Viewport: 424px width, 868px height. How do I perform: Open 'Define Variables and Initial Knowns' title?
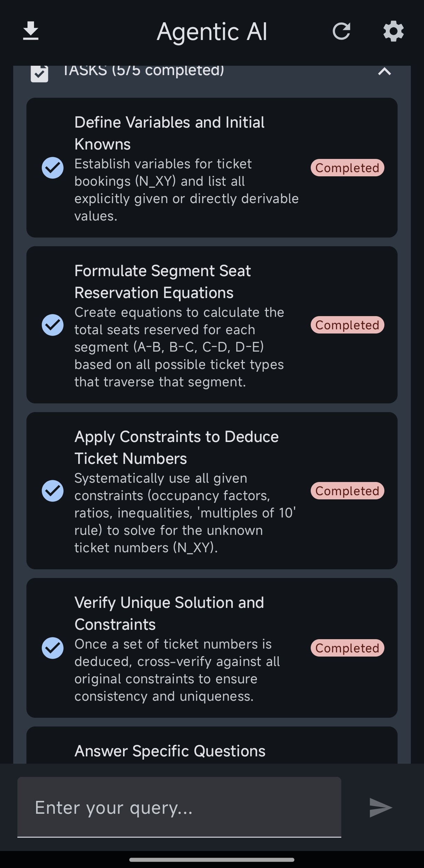(x=170, y=133)
